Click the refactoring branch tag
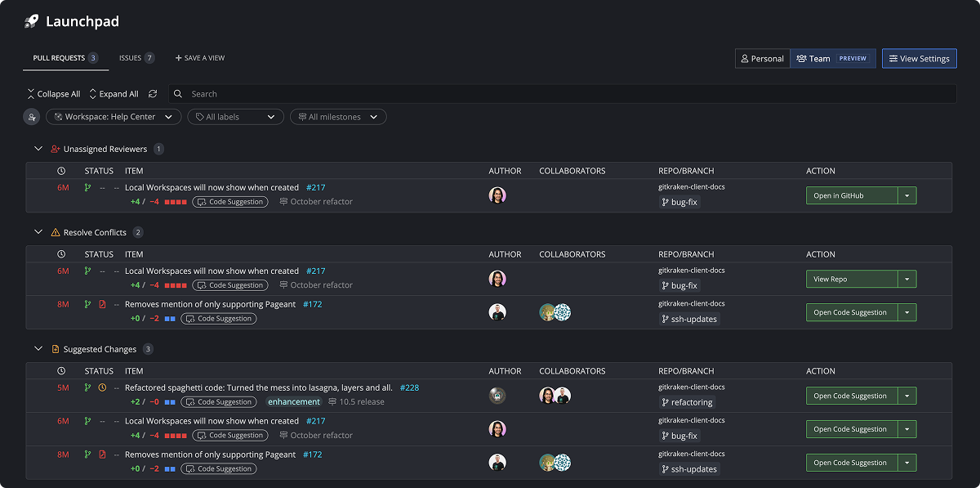Image resolution: width=980 pixels, height=488 pixels. click(x=688, y=402)
